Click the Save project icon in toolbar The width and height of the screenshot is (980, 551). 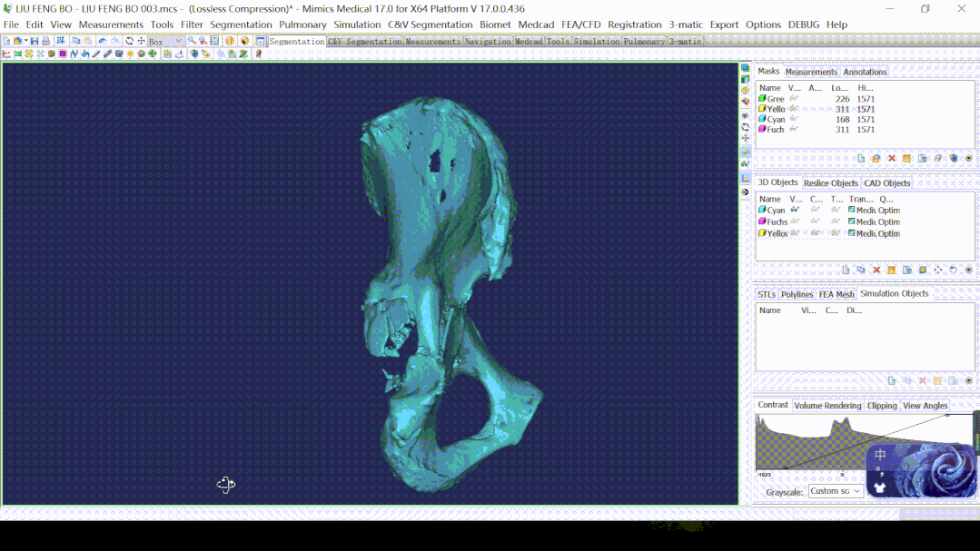point(35,42)
